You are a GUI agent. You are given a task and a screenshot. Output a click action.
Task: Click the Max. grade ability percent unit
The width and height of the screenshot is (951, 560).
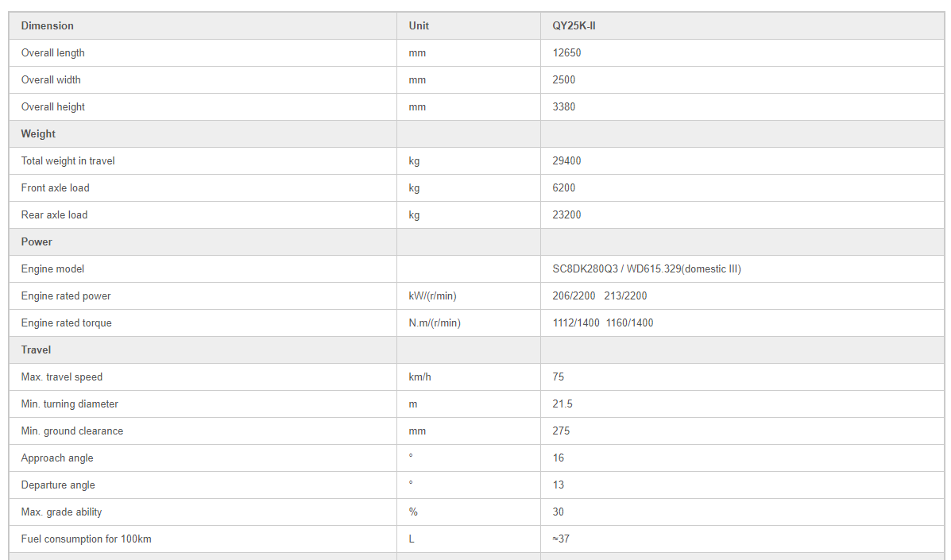pyautogui.click(x=413, y=512)
